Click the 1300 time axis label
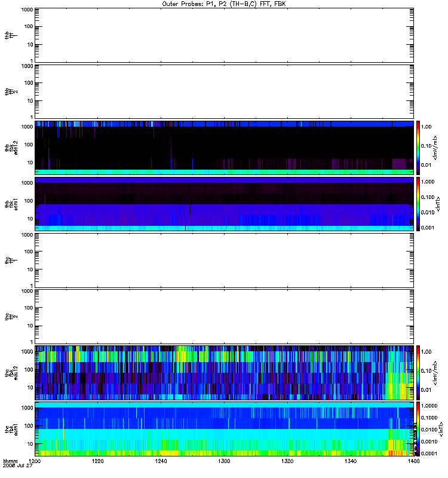This screenshot has height=478, width=448. click(224, 461)
